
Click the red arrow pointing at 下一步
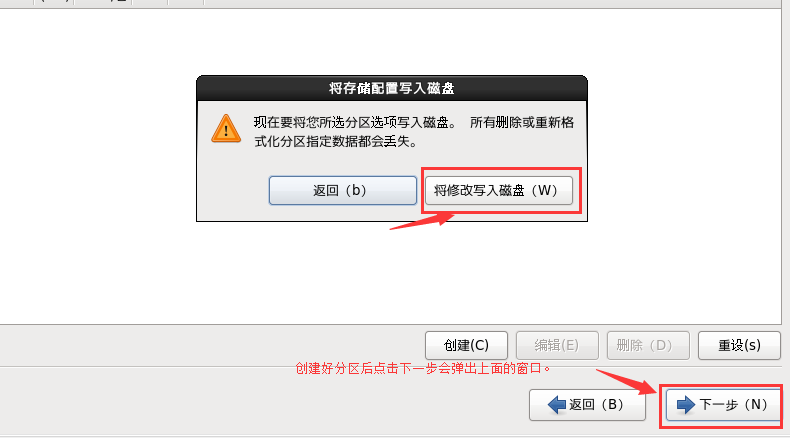[x=626, y=382]
